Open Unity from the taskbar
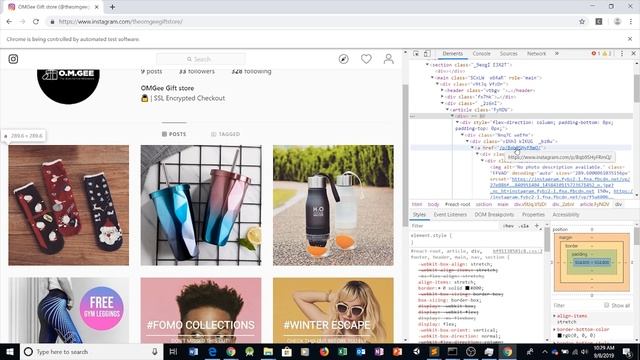Image resolution: width=640 pixels, height=360 pixels. (416, 351)
